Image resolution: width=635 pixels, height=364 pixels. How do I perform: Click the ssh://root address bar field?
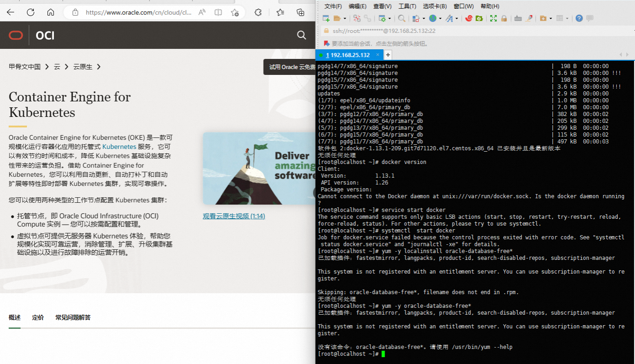pyautogui.click(x=477, y=31)
